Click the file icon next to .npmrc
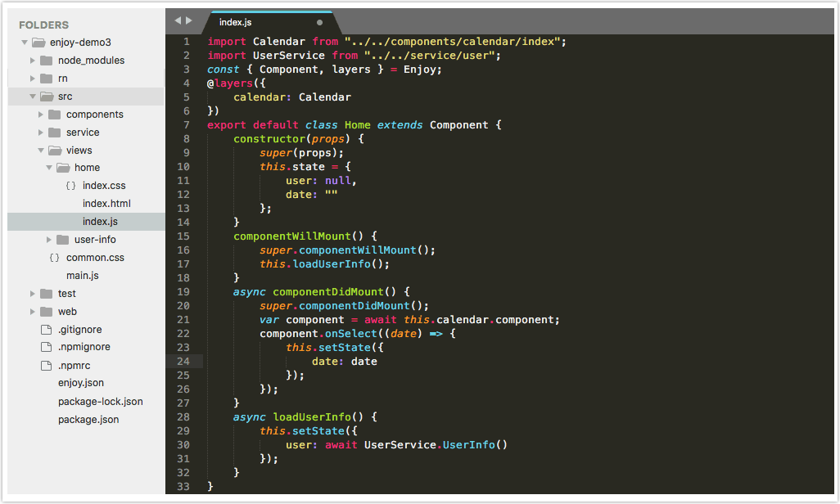The image size is (840, 504). tap(46, 365)
